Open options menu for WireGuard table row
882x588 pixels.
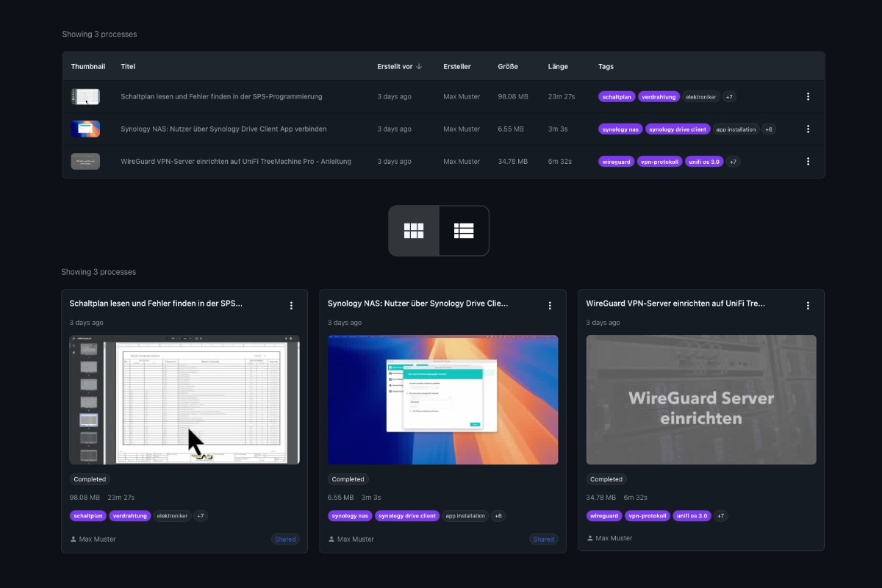(x=808, y=161)
